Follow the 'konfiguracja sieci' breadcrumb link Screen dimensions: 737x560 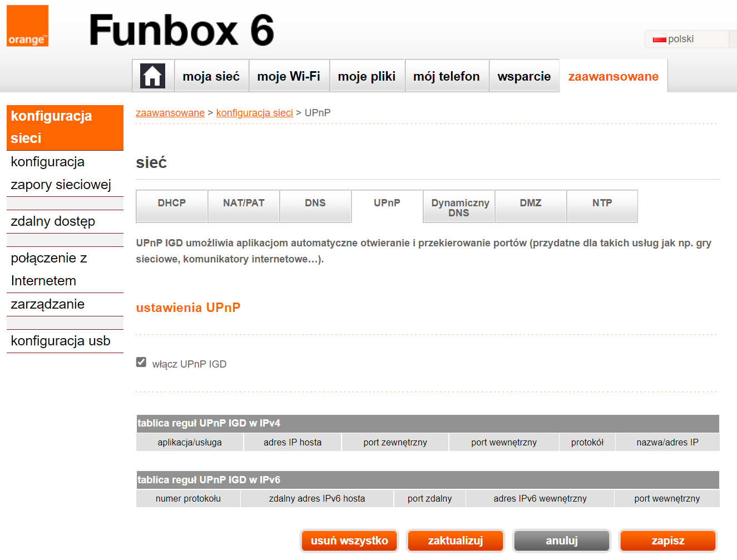(x=255, y=112)
